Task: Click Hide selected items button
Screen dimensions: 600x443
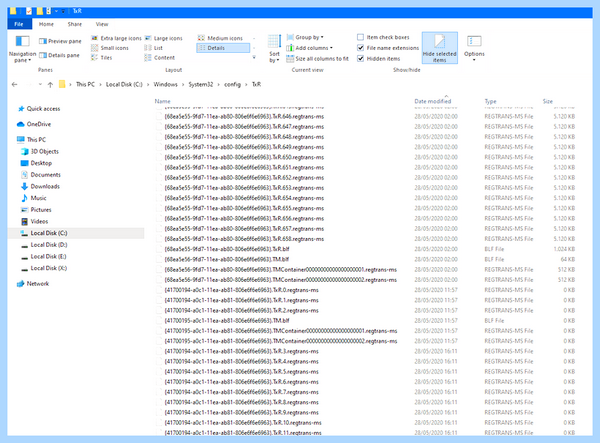Action: coord(440,48)
